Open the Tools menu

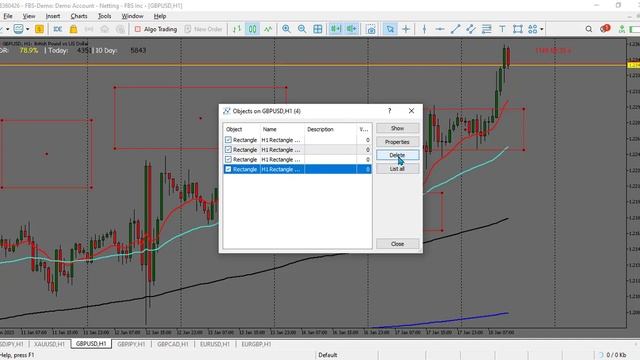pyautogui.click(x=104, y=16)
